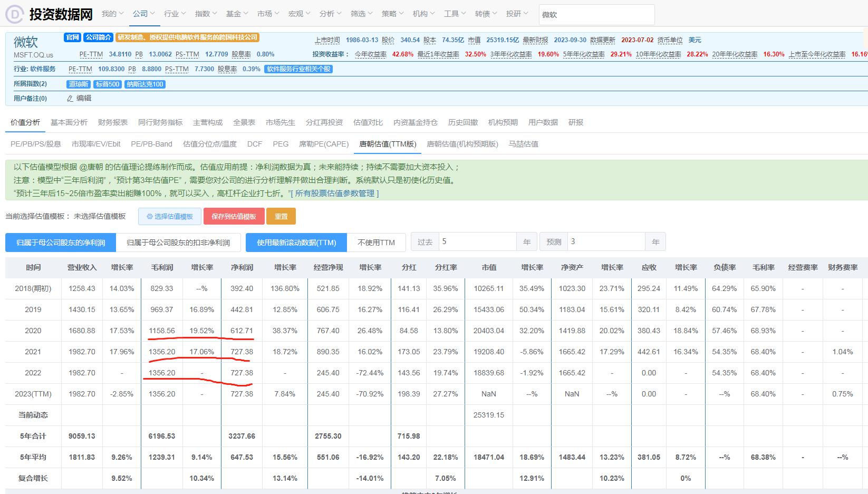Click the 道琼斯 index tag
This screenshot has height=494, width=868.
(79, 84)
